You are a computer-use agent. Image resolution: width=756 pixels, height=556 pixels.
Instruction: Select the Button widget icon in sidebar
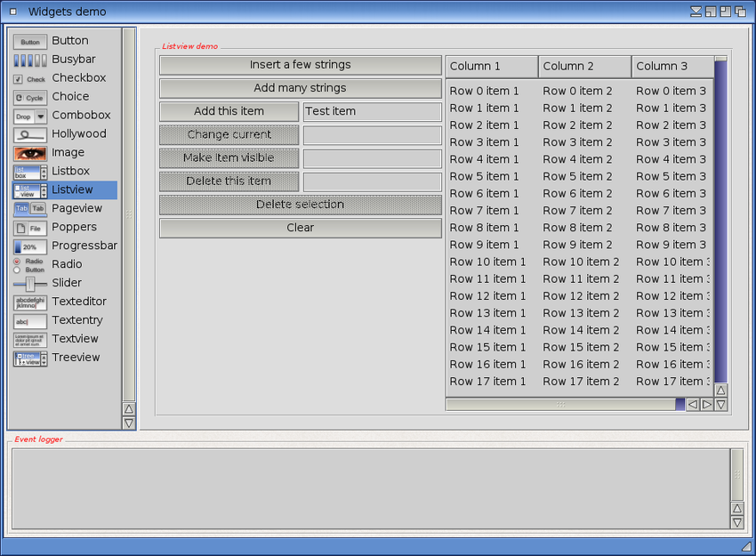[x=30, y=41]
